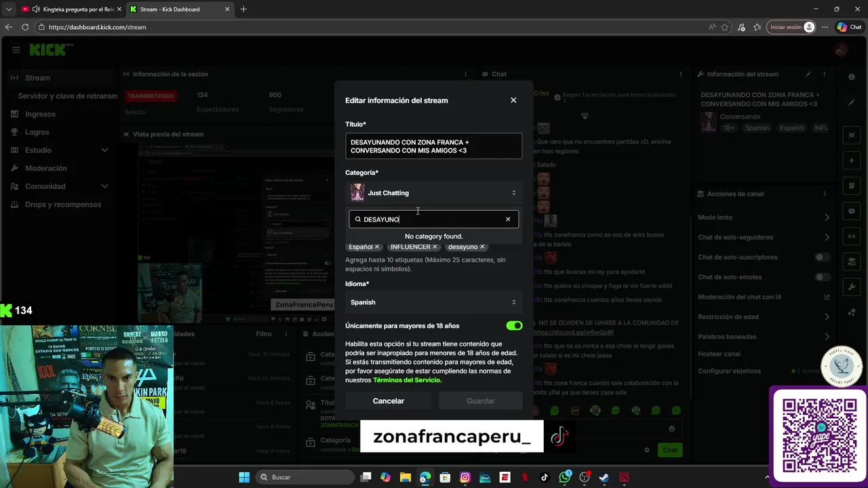Click Hostear canal
Viewport: 868px width, 488px height.
point(719,354)
